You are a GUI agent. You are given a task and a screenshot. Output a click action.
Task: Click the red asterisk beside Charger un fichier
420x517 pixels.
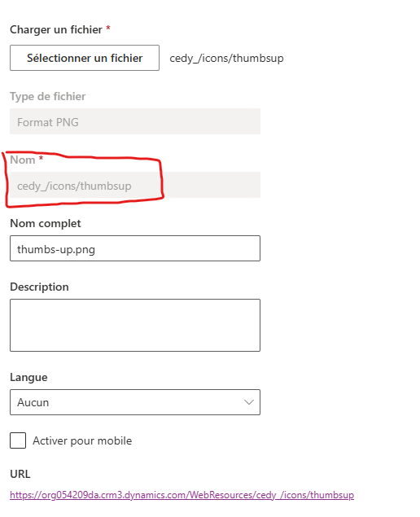[x=107, y=28]
